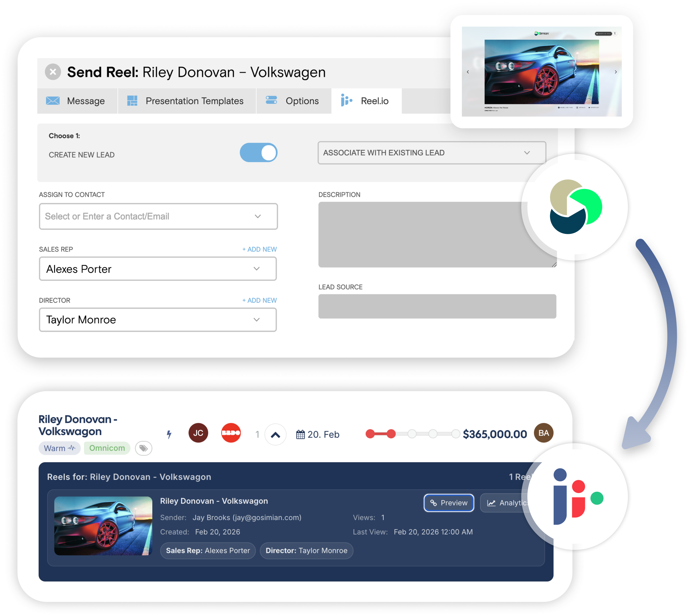Image resolution: width=689 pixels, height=616 pixels.
Task: Click next arrow in Simian preview
Action: [616, 72]
